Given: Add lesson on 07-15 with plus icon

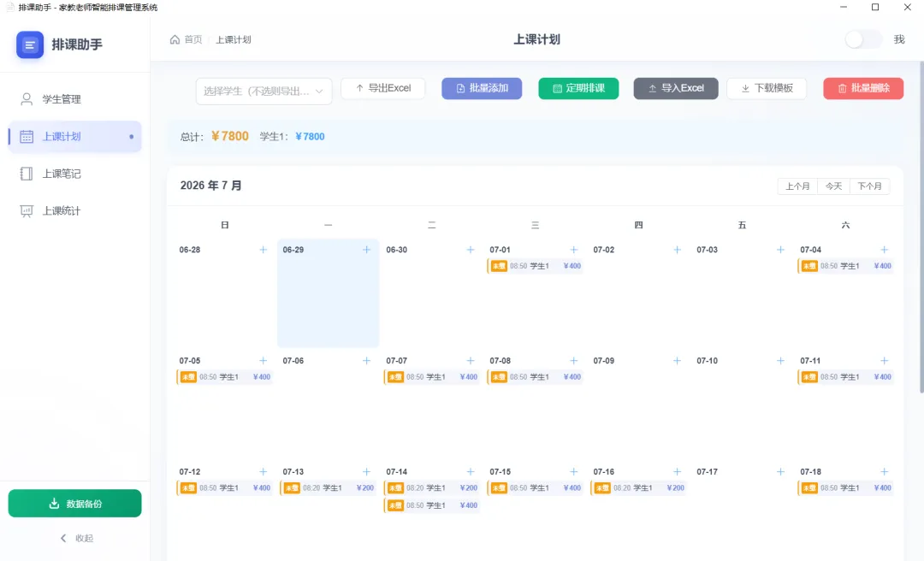Looking at the screenshot, I should pyautogui.click(x=573, y=472).
